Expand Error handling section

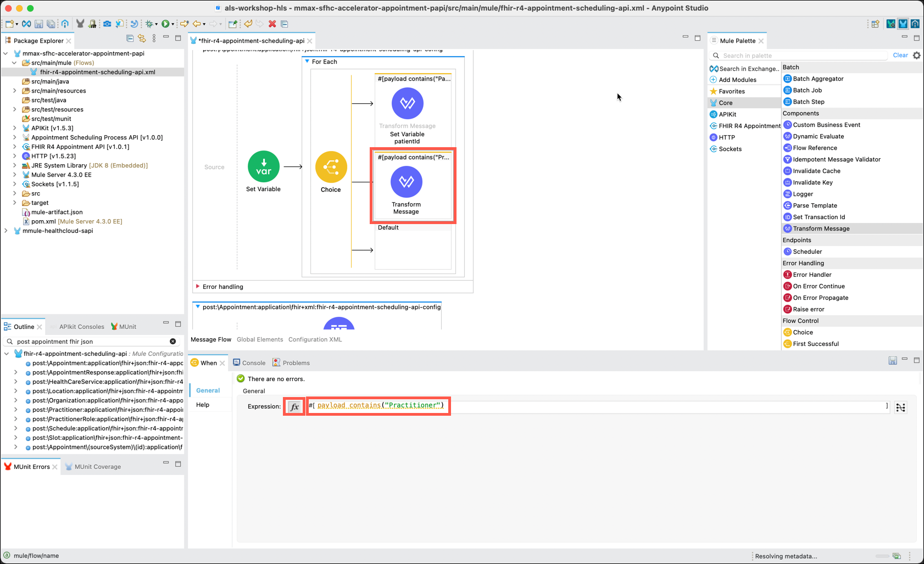point(198,286)
